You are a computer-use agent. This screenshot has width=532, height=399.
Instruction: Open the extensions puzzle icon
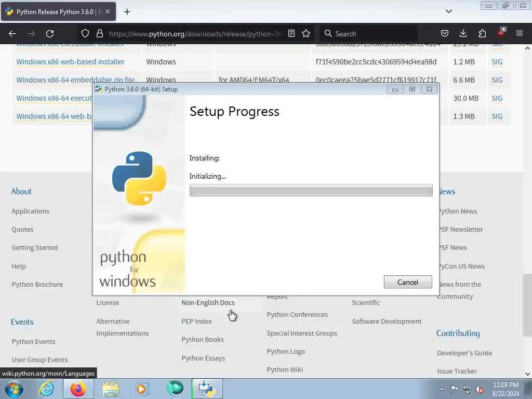tap(482, 33)
